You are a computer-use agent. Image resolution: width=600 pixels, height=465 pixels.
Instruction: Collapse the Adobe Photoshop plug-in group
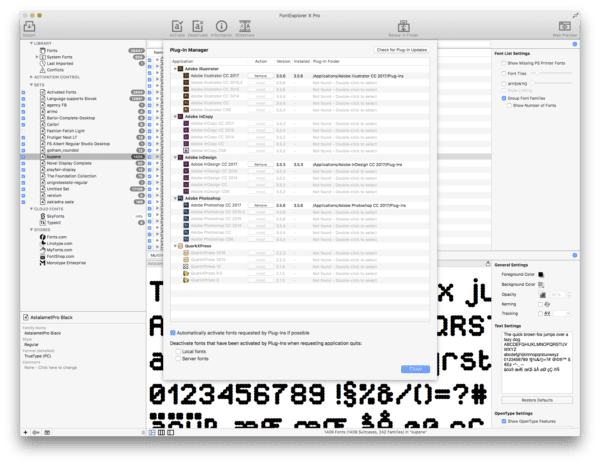coord(175,198)
